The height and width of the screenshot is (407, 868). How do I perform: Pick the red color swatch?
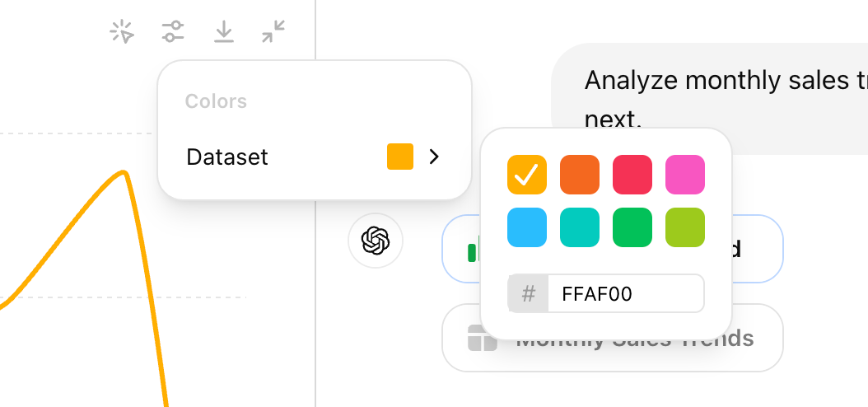pos(632,175)
